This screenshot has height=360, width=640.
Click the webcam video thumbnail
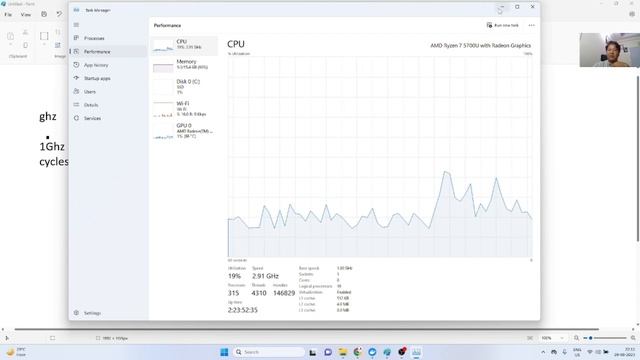coord(609,50)
